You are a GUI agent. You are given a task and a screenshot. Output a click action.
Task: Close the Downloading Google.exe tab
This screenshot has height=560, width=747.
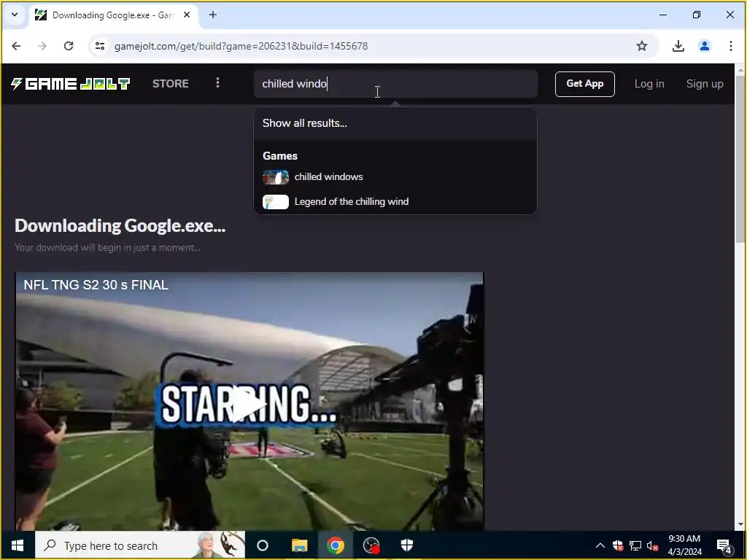[187, 15]
